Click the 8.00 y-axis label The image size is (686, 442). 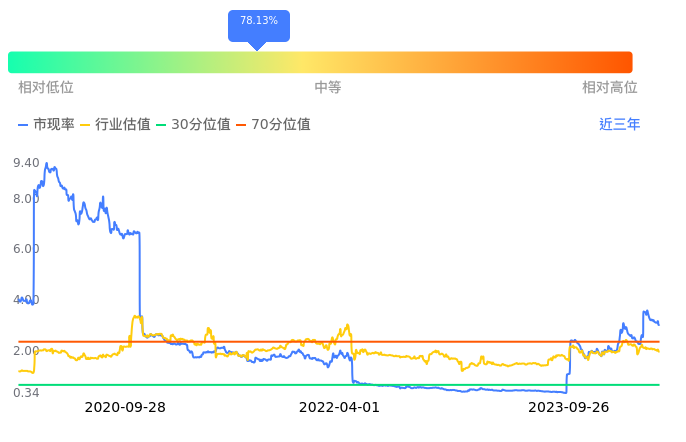26,199
